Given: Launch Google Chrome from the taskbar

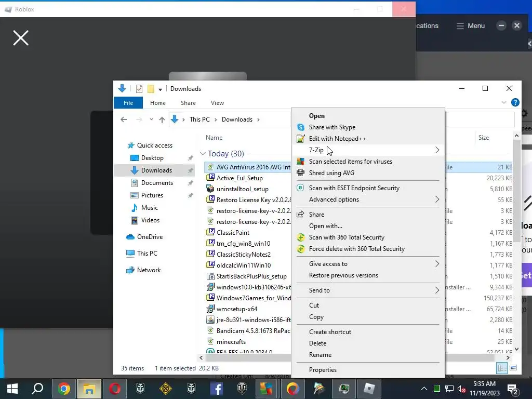Looking at the screenshot, I should pyautogui.click(x=64, y=389).
